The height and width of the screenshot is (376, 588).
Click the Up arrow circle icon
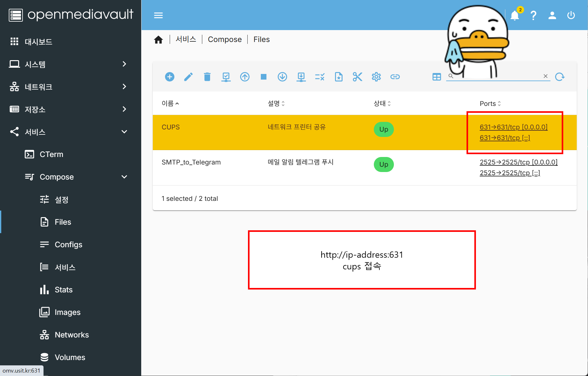[245, 77]
